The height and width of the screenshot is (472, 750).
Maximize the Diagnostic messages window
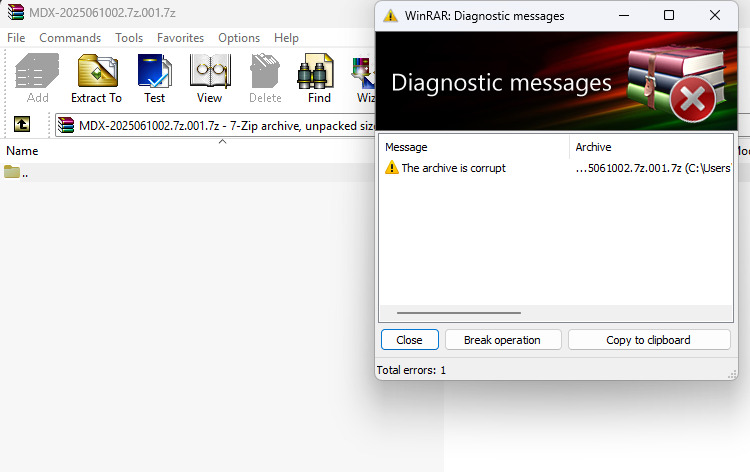669,15
